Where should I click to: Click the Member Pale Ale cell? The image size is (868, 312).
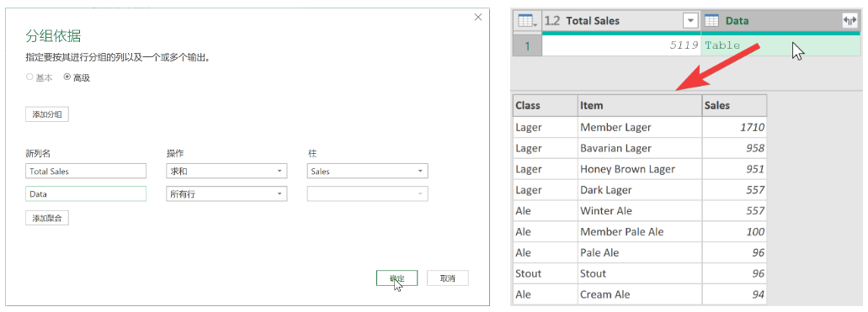(x=640, y=232)
